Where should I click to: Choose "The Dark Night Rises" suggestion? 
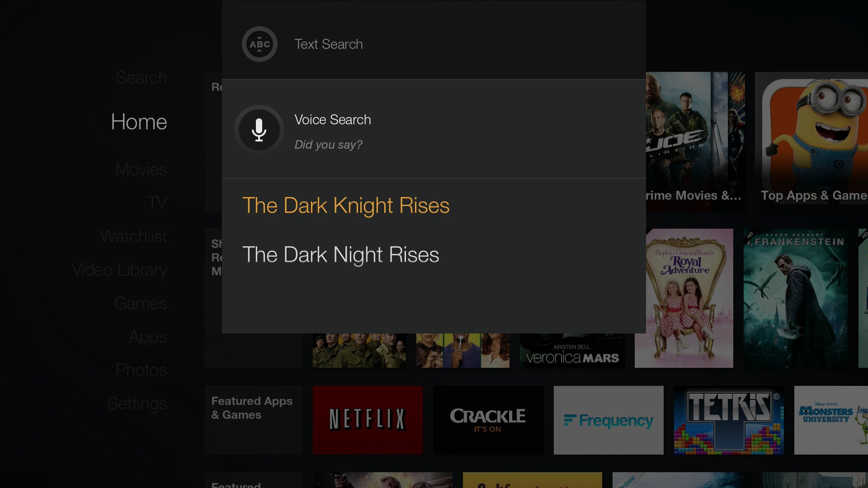[341, 255]
